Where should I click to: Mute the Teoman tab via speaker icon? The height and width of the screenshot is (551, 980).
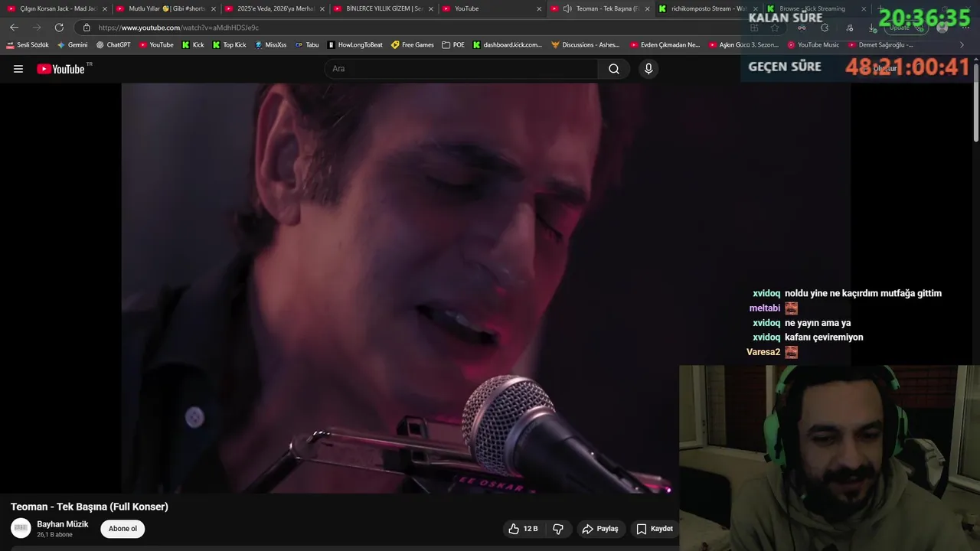(x=567, y=8)
